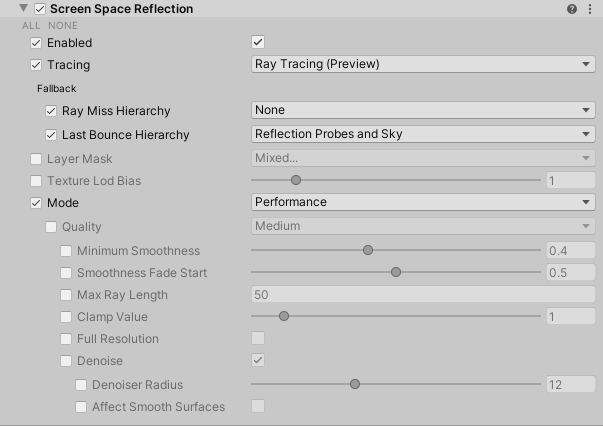This screenshot has height=426, width=603.
Task: Open the Ray Miss Hierarchy dropdown
Action: pos(422,110)
